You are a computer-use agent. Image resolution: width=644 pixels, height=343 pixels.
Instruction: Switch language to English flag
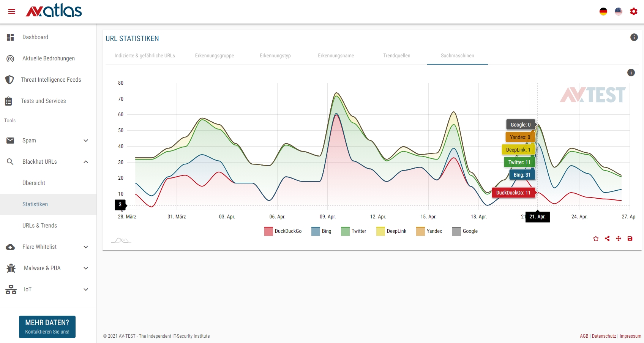click(x=619, y=11)
